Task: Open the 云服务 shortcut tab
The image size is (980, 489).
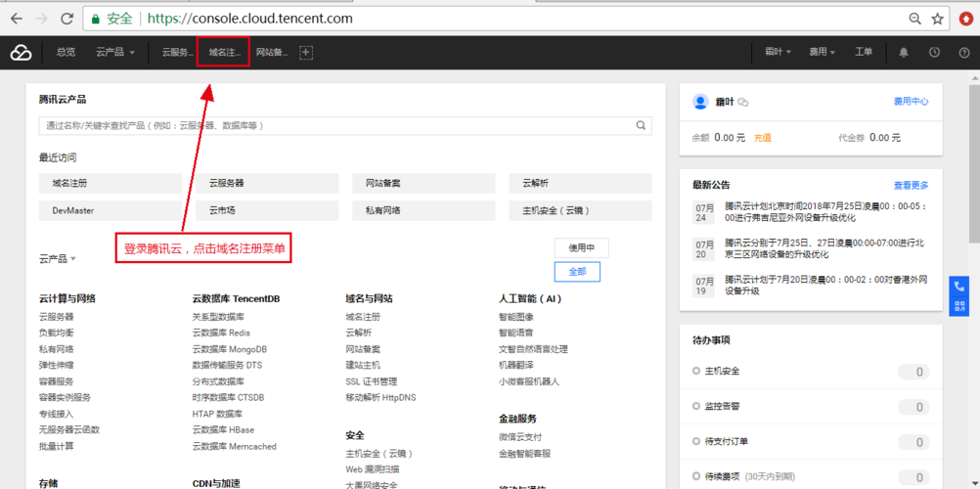Action: click(178, 53)
